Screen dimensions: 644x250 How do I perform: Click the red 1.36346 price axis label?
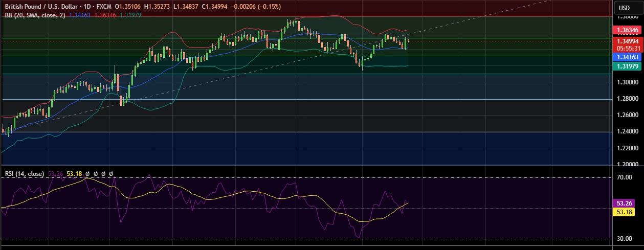(x=627, y=31)
